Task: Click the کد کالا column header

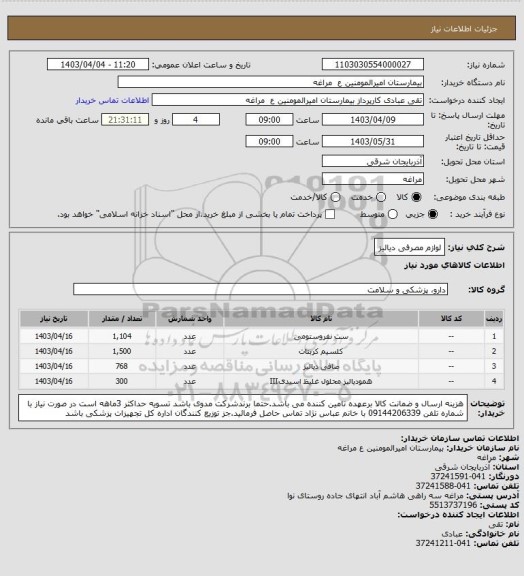Action: coord(451,319)
